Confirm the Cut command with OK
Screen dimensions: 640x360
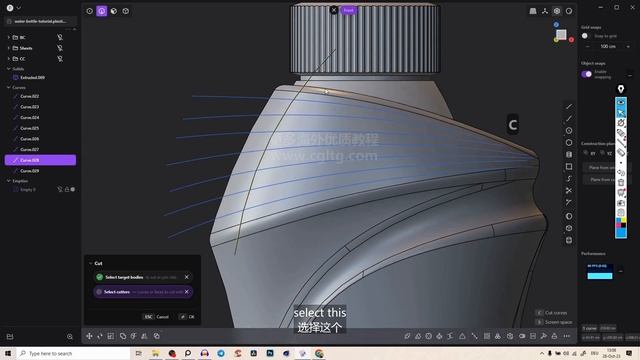(x=187, y=317)
